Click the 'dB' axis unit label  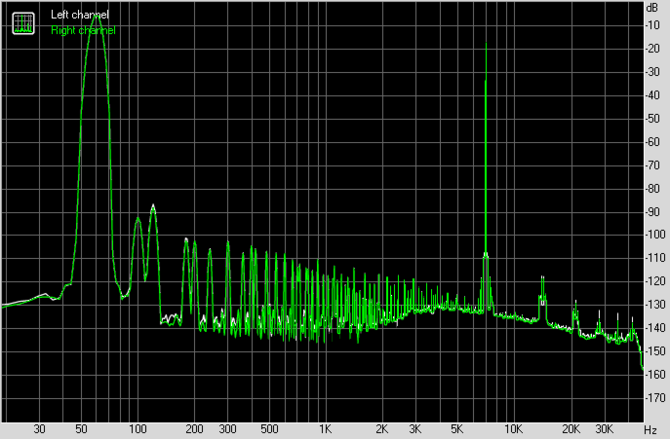click(x=652, y=8)
